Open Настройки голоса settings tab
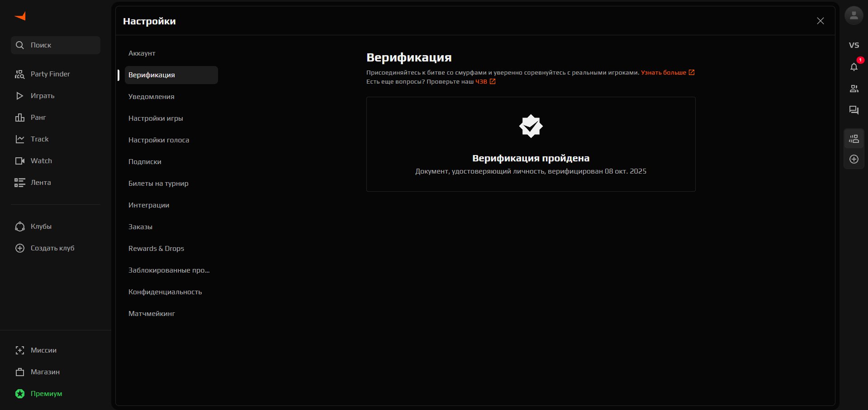This screenshot has width=868, height=410. pos(159,140)
